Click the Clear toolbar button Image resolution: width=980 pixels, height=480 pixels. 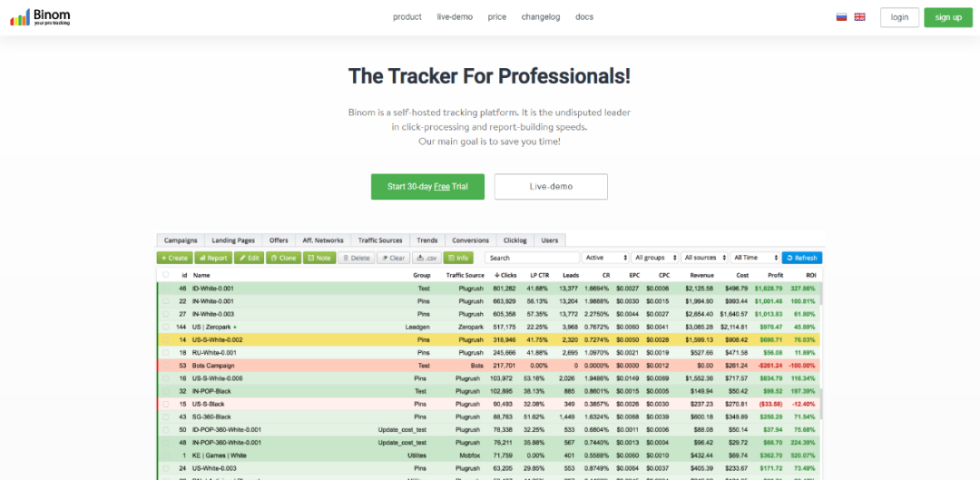393,258
